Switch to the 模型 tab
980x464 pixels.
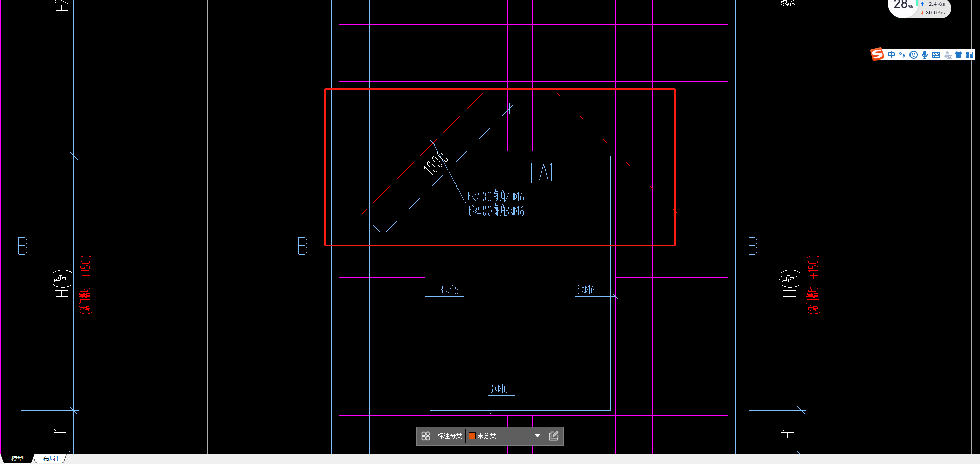[x=17, y=458]
